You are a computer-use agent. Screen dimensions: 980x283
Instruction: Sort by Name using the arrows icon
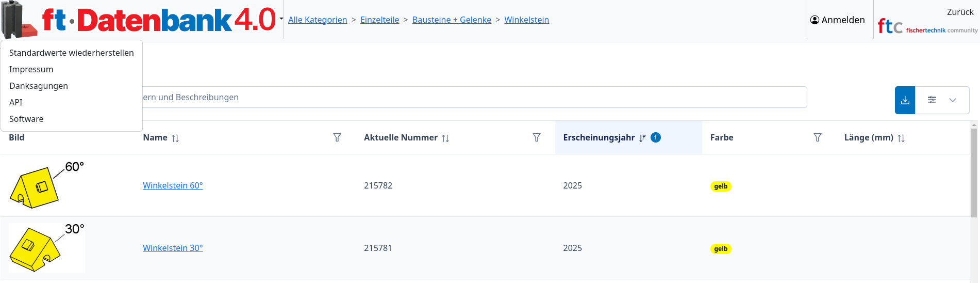175,138
